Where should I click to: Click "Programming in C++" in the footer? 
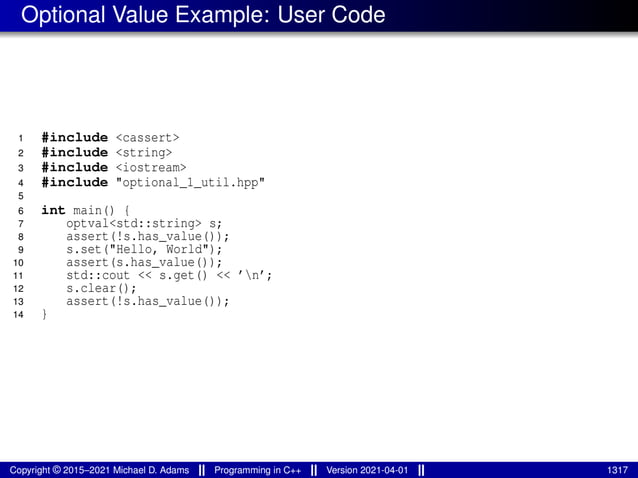pos(258,470)
